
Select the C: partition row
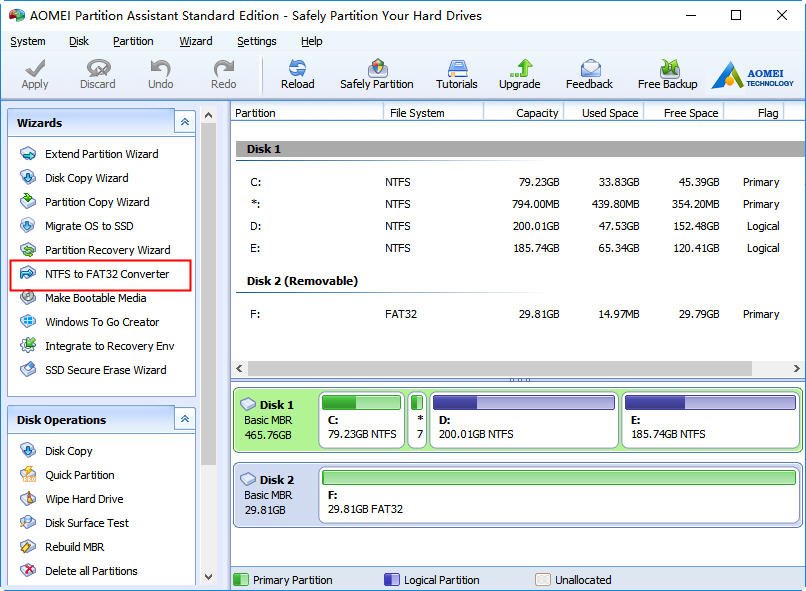coord(516,182)
